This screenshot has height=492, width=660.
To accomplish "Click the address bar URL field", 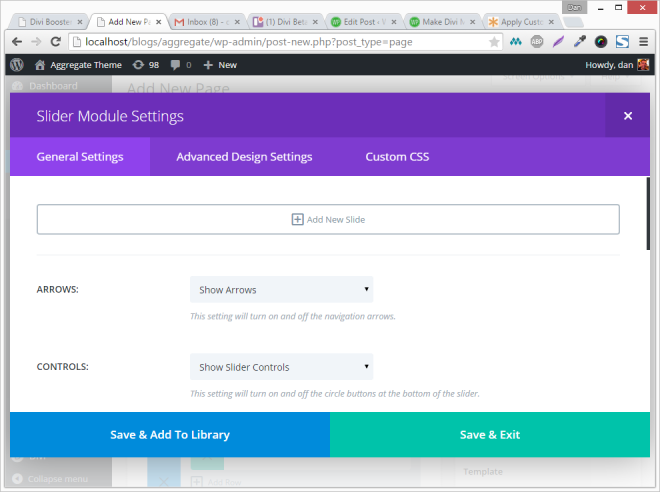I will click(285, 42).
